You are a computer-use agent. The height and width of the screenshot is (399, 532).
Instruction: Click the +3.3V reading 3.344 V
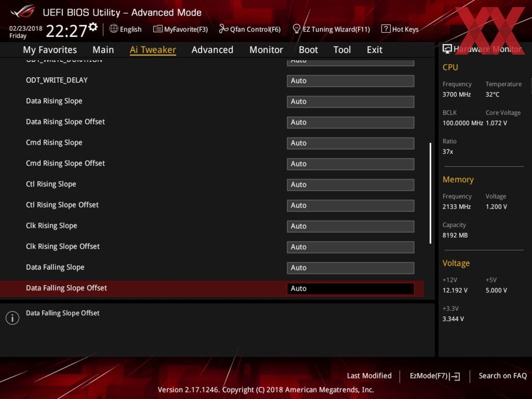tap(453, 319)
